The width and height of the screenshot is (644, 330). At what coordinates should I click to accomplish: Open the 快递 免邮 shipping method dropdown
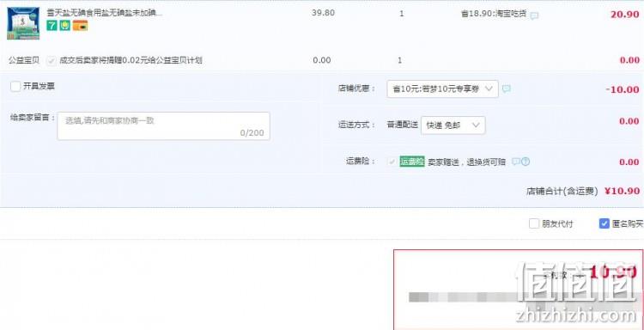(453, 125)
